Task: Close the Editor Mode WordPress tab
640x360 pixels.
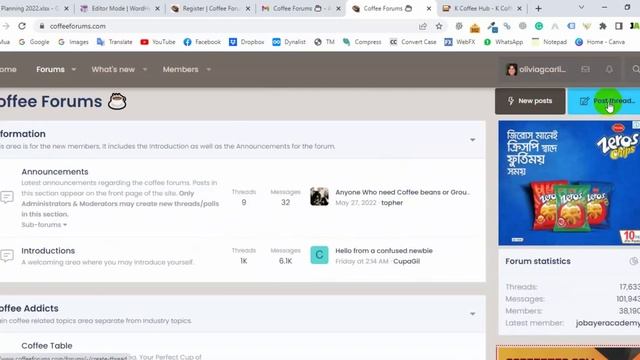Action: click(x=158, y=9)
